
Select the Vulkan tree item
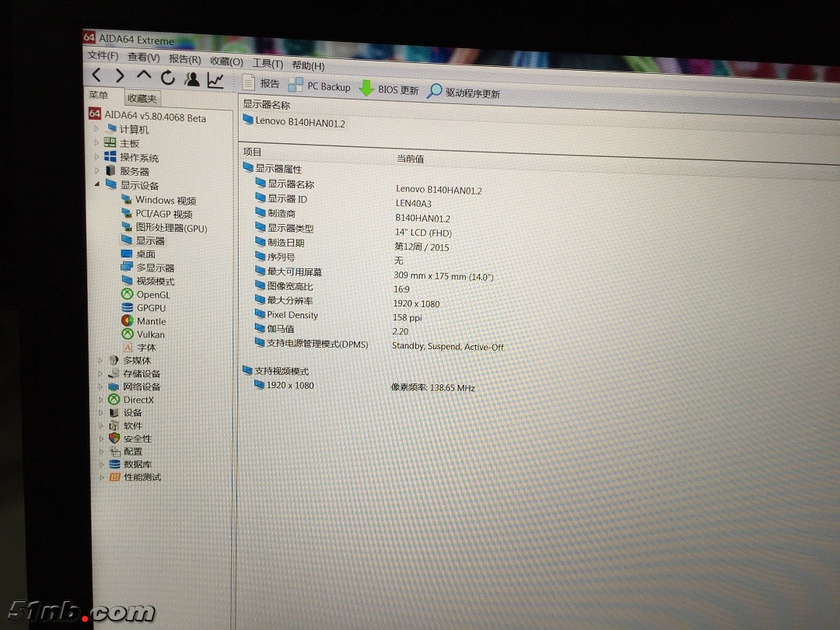pyautogui.click(x=150, y=334)
